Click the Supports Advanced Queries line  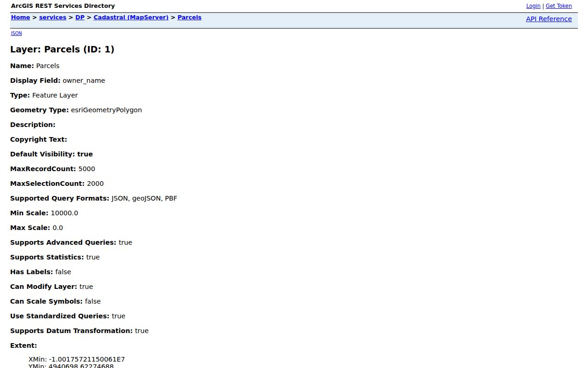(71, 242)
